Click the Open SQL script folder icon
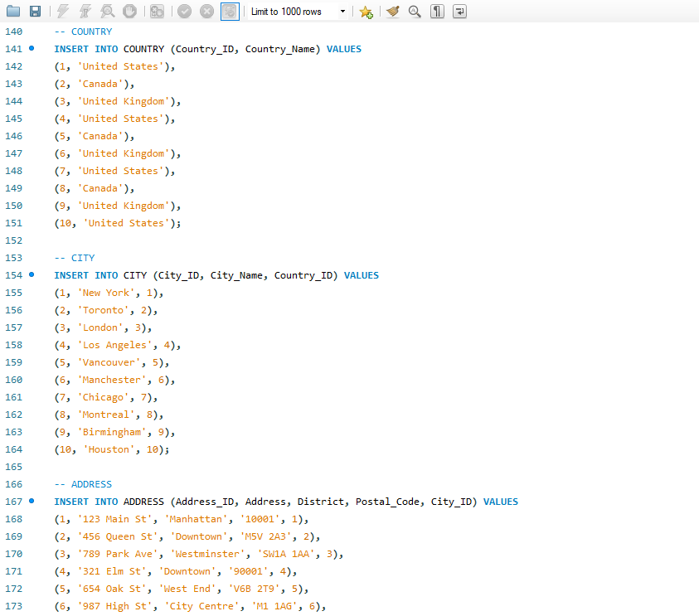This screenshot has height=616, width=699. point(13,12)
